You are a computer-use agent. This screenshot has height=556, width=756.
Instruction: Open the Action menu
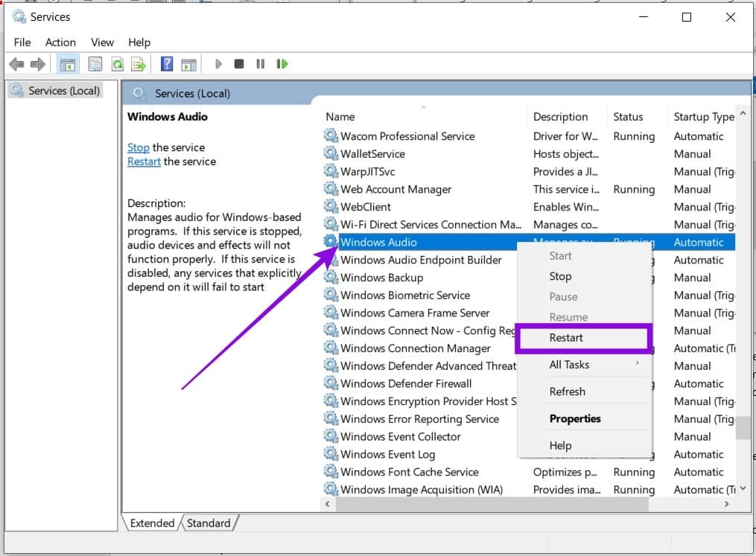60,42
